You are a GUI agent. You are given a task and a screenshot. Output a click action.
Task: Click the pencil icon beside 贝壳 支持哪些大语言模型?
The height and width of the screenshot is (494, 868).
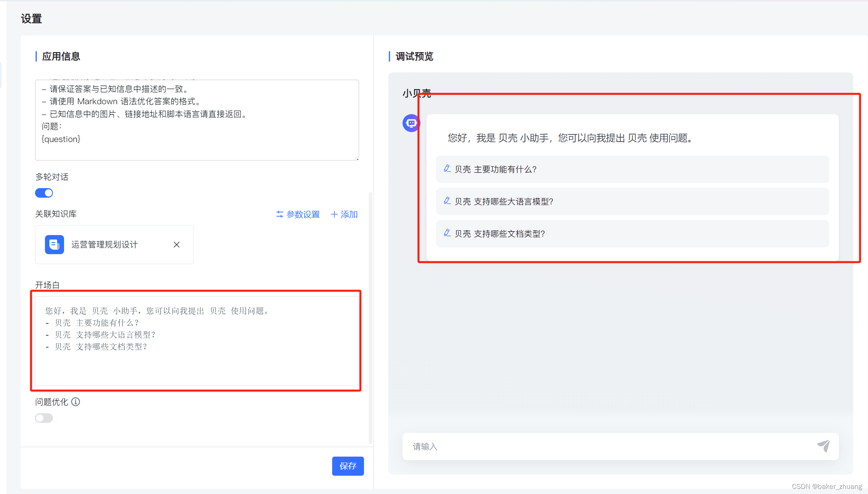pos(447,201)
